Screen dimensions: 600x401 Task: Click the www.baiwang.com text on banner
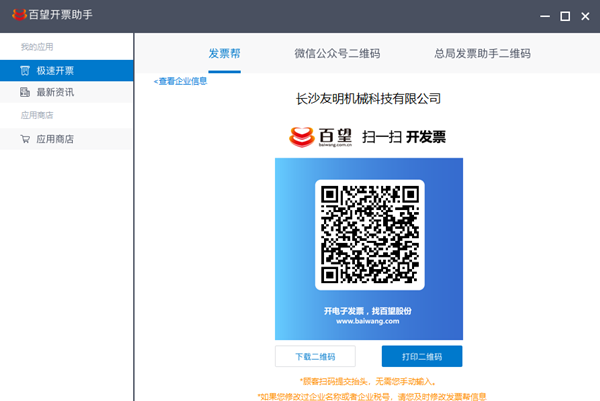click(x=368, y=321)
